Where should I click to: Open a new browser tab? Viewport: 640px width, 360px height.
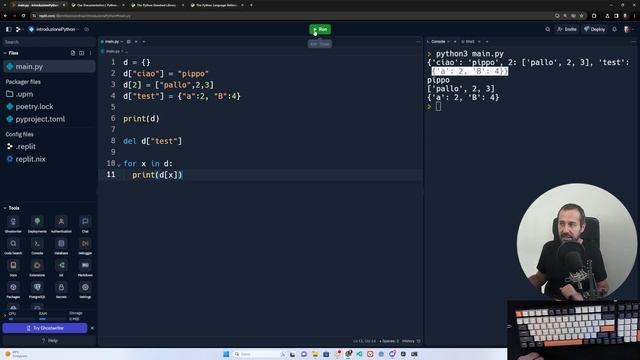coord(251,5)
